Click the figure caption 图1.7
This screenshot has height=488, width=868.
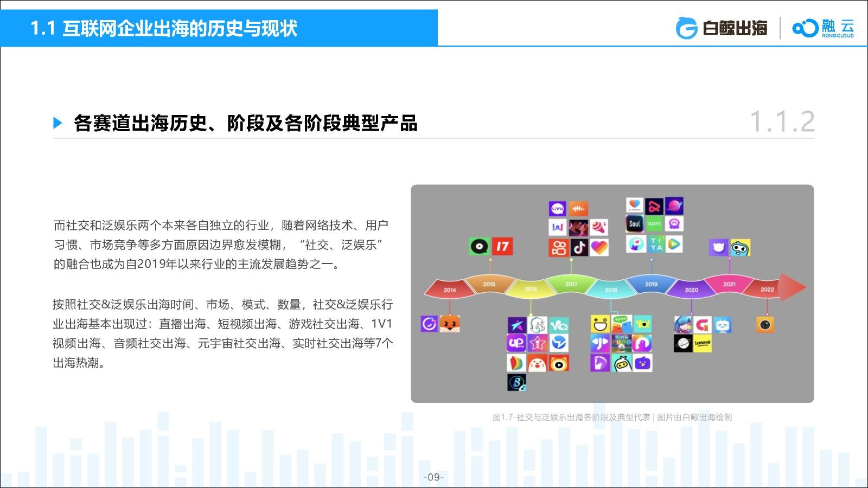tap(612, 417)
